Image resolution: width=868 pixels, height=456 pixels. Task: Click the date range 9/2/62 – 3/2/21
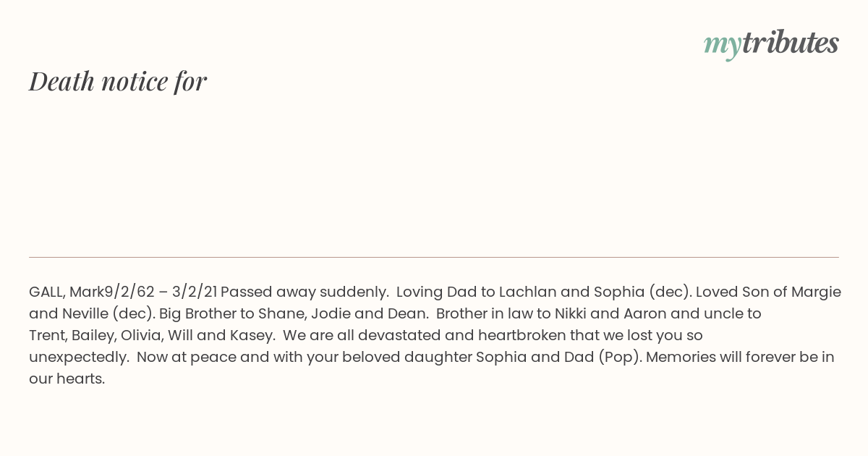click(161, 292)
